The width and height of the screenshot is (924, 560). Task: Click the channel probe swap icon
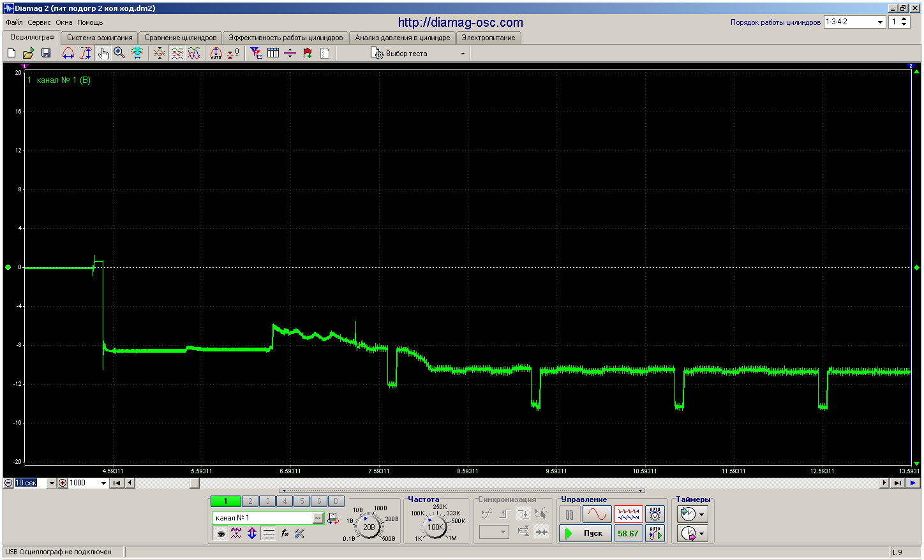(332, 519)
